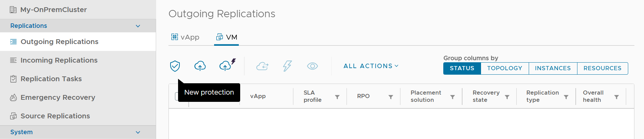Select INSTANCES column grouping
This screenshot has width=644, height=139.
pyautogui.click(x=553, y=68)
